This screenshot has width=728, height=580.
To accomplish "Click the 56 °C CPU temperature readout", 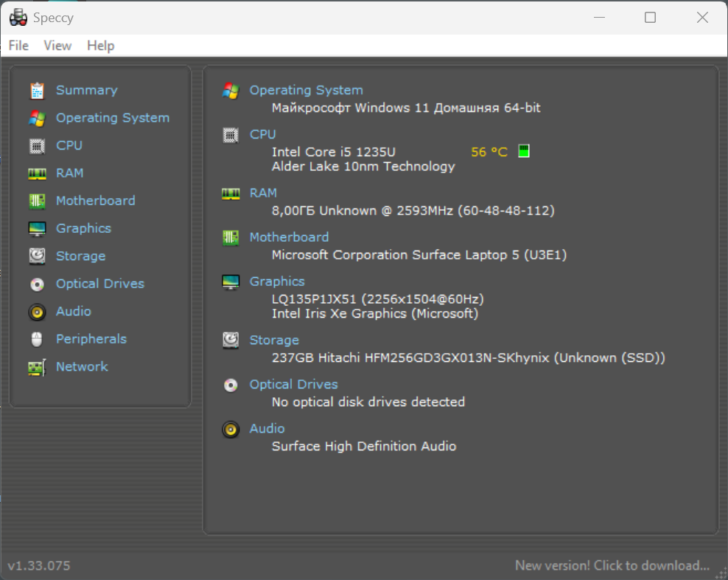I will pyautogui.click(x=489, y=152).
